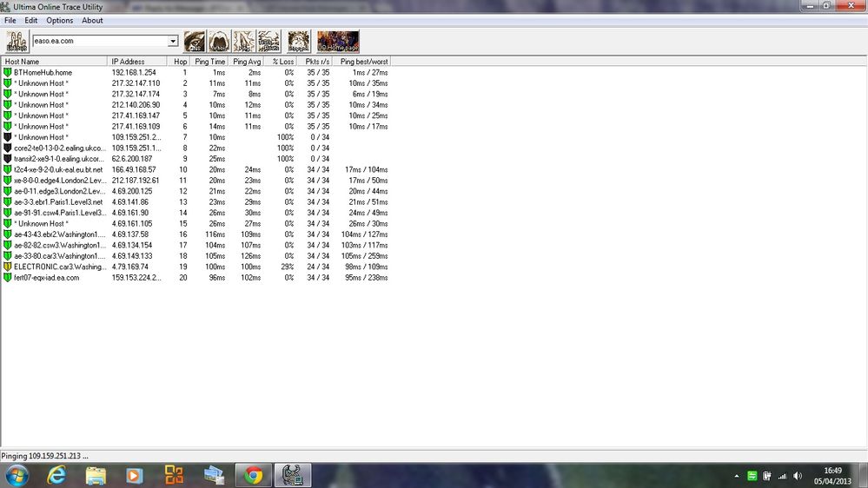Image resolution: width=868 pixels, height=488 pixels.
Task: Select the ae-0-11.edge3.London2 host row
Action: pos(60,191)
